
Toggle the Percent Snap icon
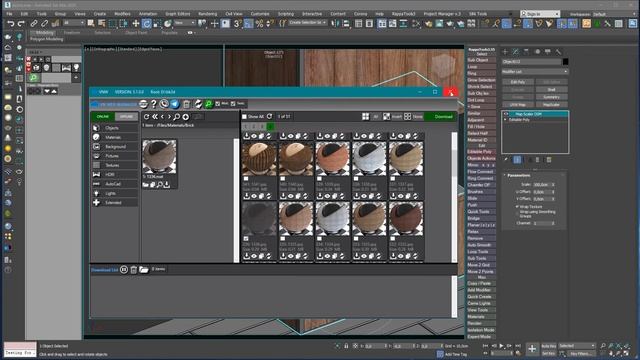point(259,24)
